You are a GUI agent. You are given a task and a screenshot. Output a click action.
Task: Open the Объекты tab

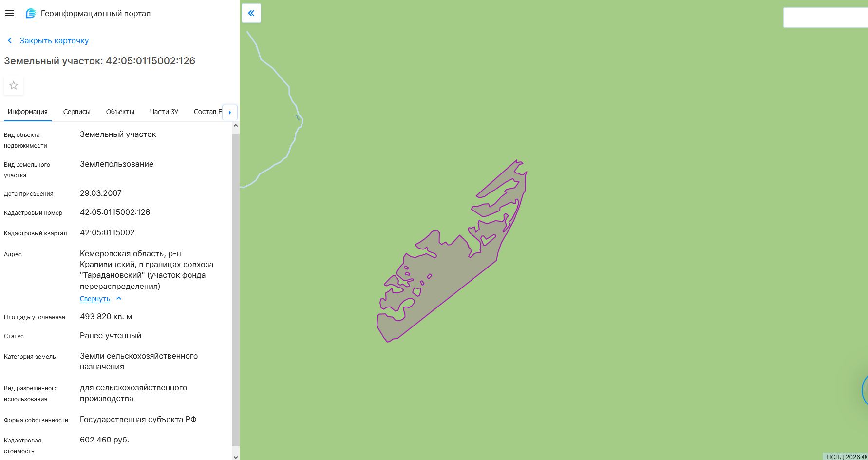tap(120, 112)
